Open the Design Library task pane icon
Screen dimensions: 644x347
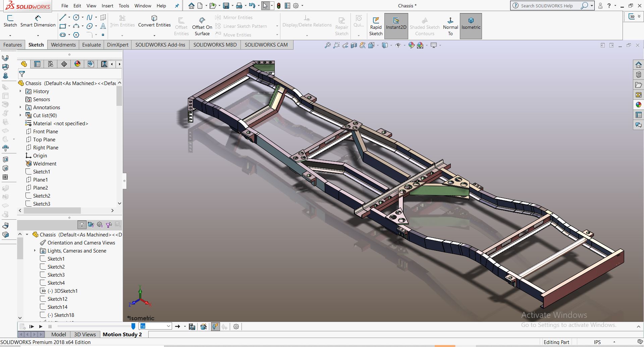tap(639, 75)
